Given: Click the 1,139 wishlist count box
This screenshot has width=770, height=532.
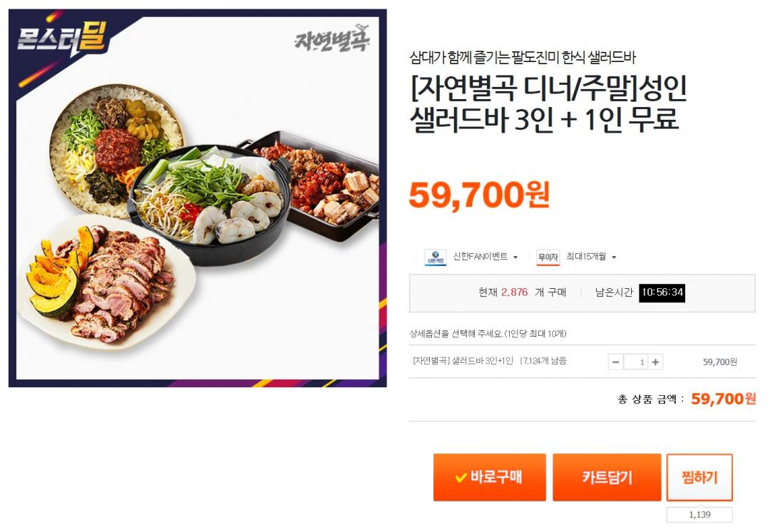Looking at the screenshot, I should (699, 515).
